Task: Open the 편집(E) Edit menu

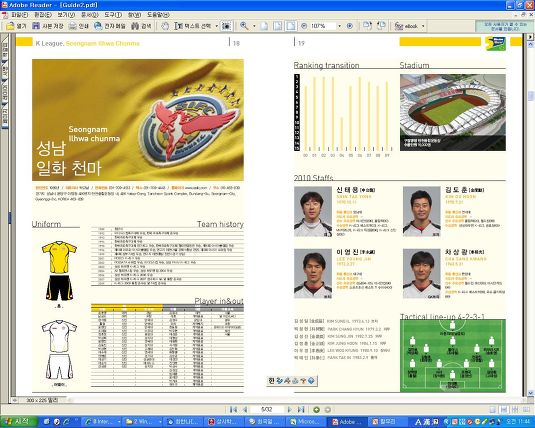Action: (43, 15)
